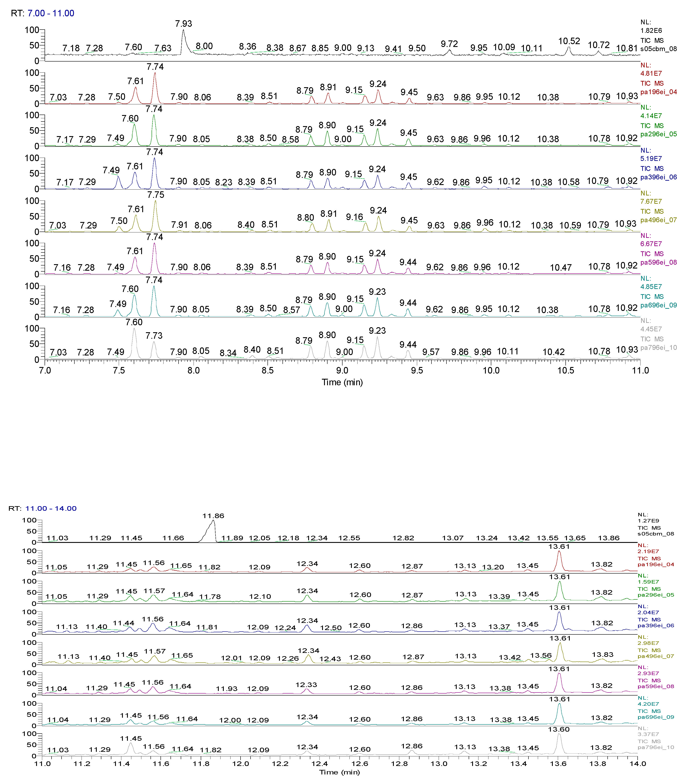Click the NL value 2.98E7

tap(648, 643)
